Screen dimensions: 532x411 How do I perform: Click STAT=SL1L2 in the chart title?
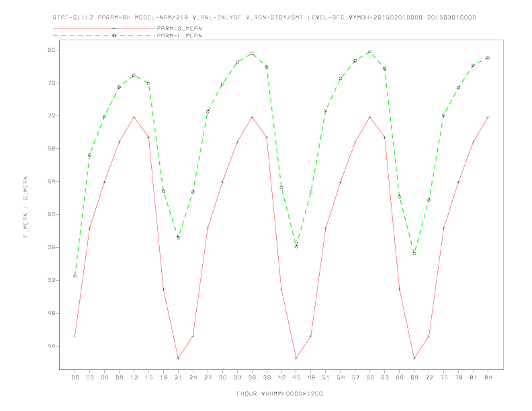point(73,17)
